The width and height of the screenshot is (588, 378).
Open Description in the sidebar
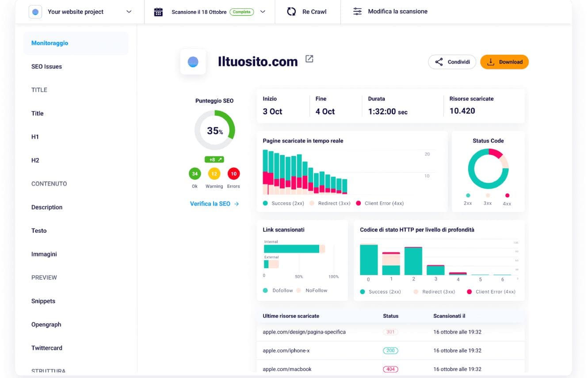pyautogui.click(x=47, y=207)
